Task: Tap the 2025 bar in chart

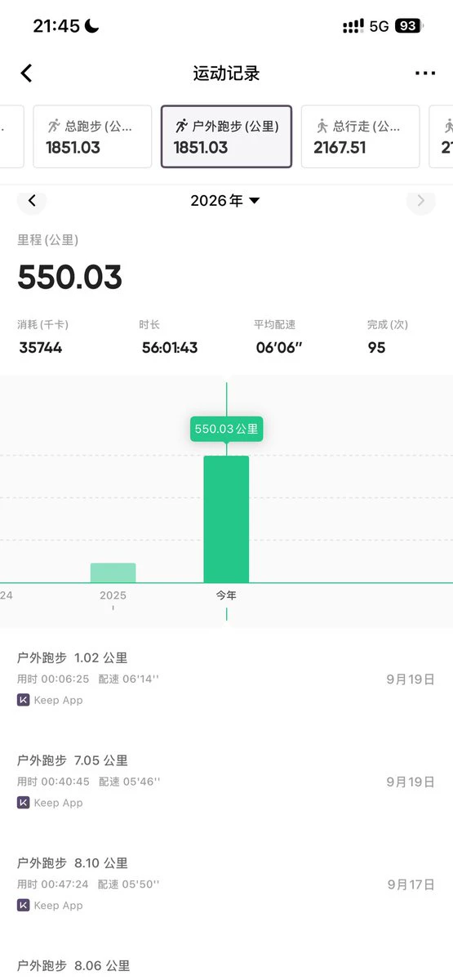Action: pos(113,572)
